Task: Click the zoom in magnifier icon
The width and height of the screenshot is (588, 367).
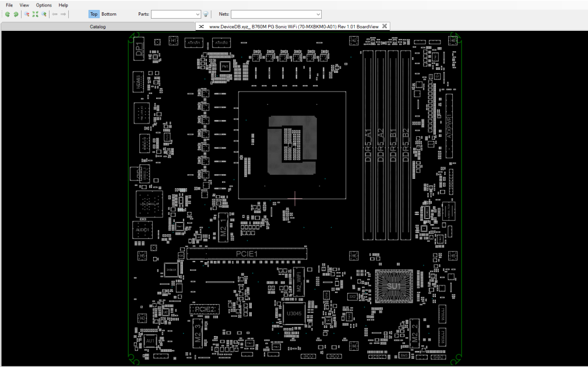Action: click(44, 14)
